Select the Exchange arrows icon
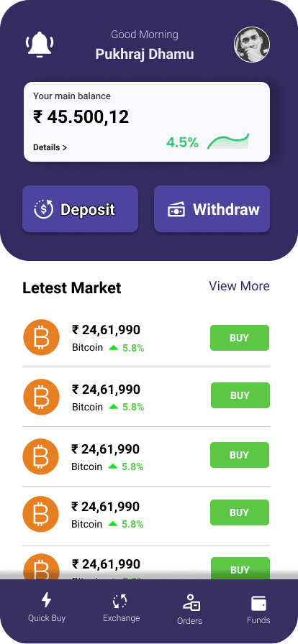This screenshot has width=298, height=644. [x=120, y=602]
